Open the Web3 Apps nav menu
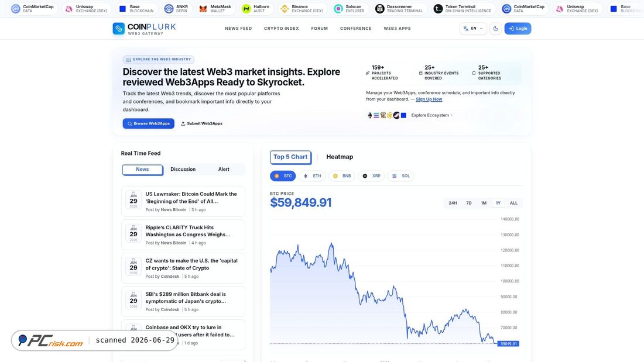644x362 pixels. (397, 28)
